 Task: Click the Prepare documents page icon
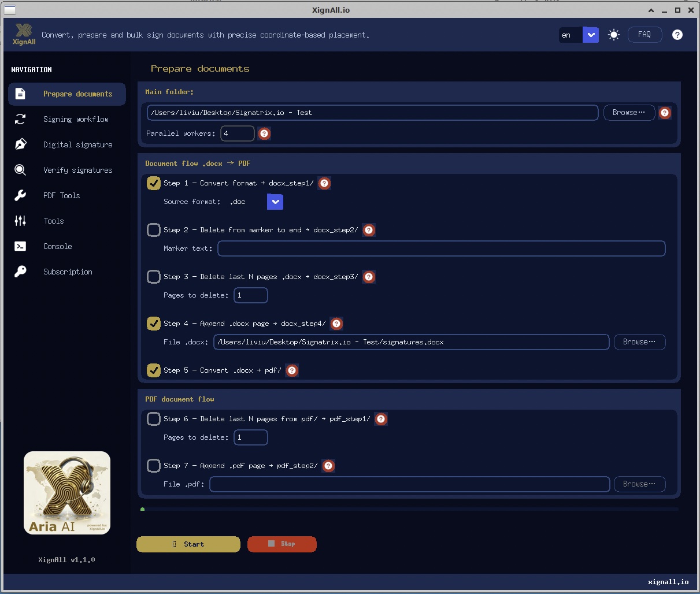(20, 94)
